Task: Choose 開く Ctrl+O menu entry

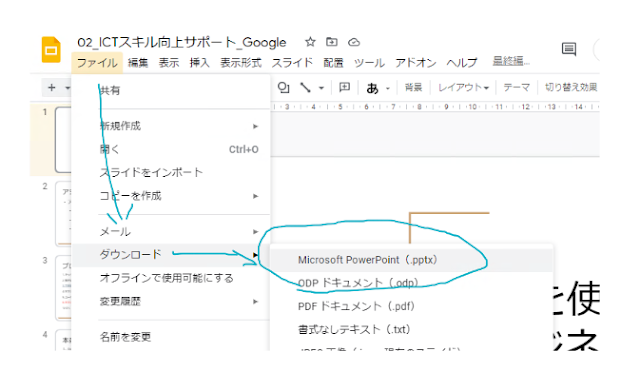Action: (171, 149)
